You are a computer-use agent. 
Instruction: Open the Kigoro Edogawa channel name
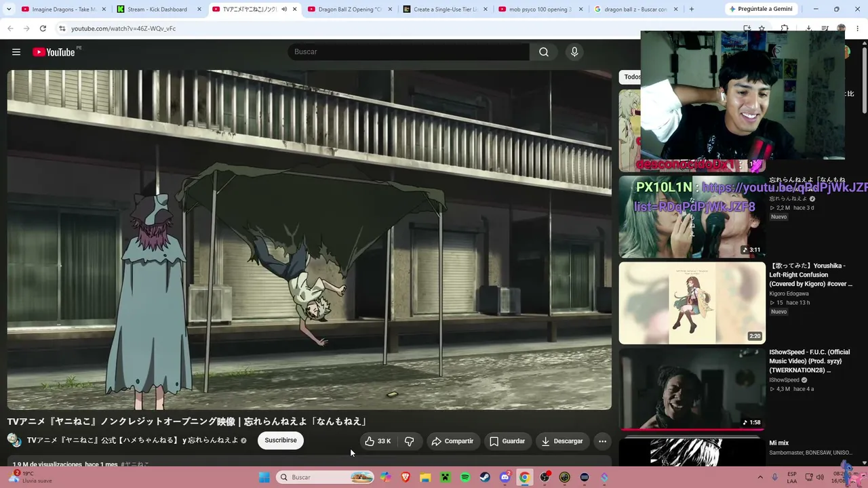(x=789, y=293)
